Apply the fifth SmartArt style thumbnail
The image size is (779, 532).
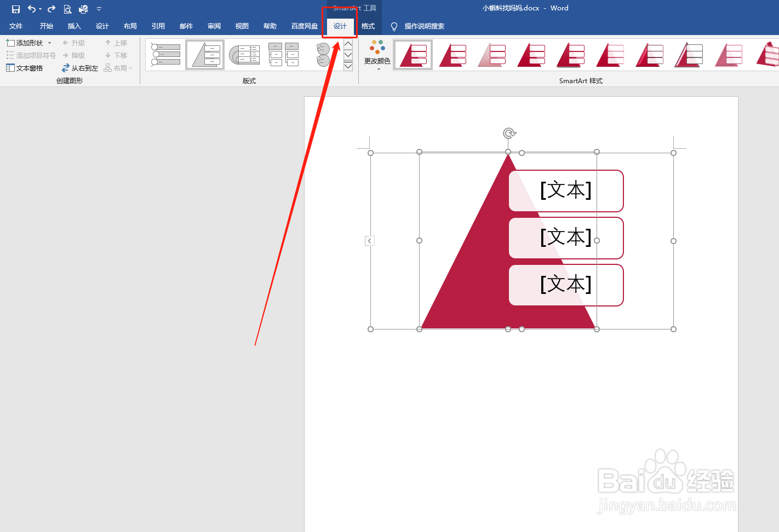pyautogui.click(x=571, y=55)
